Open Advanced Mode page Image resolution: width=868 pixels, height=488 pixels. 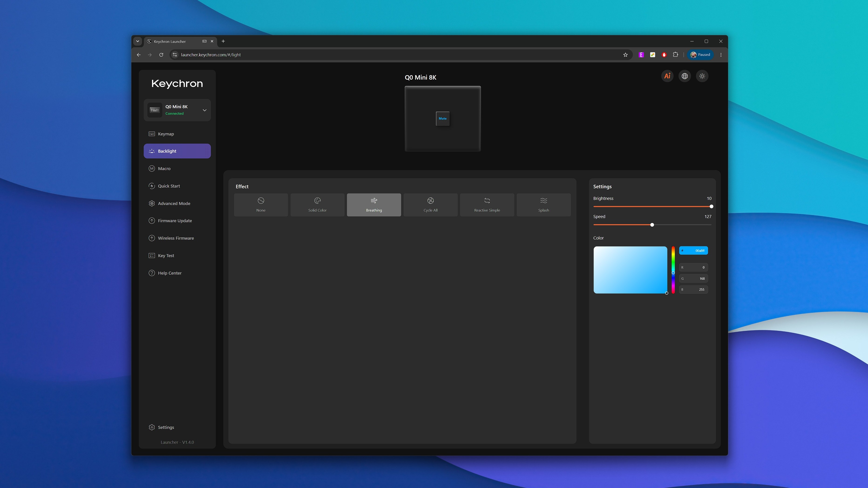pos(177,203)
